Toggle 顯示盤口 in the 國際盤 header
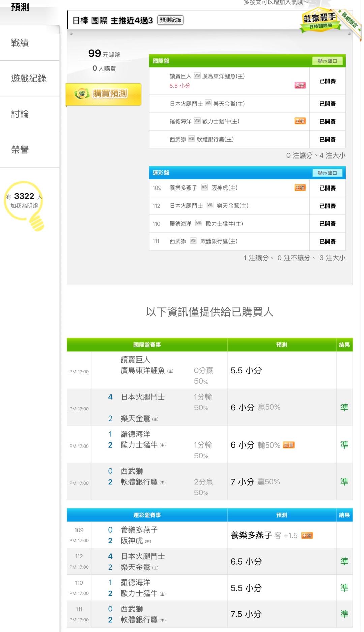 (x=327, y=61)
